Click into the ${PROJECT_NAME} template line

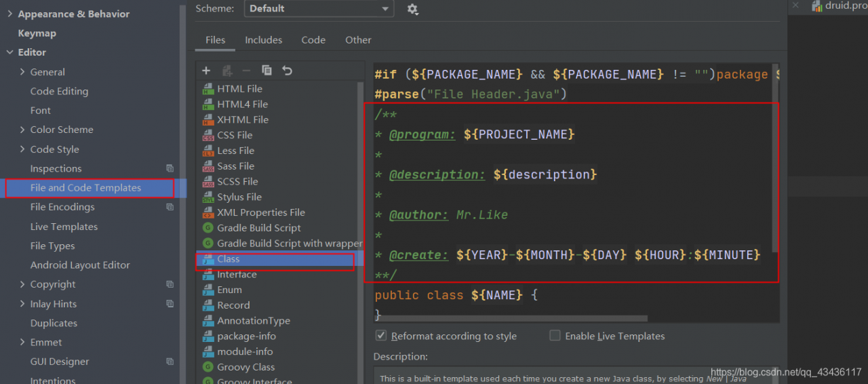click(x=519, y=134)
